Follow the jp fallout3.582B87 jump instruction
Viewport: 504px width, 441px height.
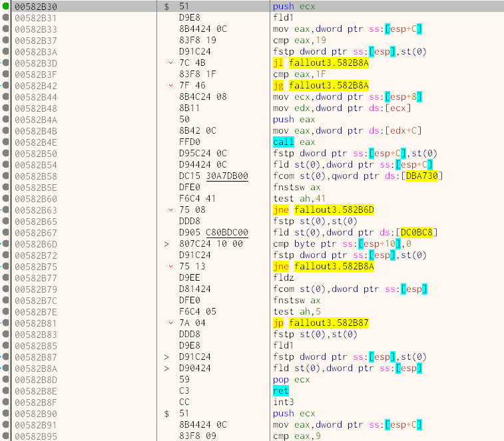pyautogui.click(x=320, y=323)
